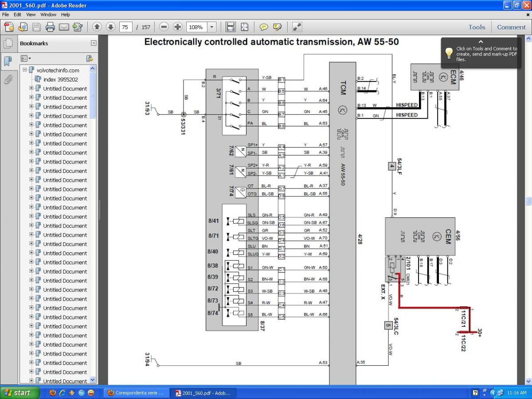
Task: Click the document scroll up arrow
Action: tap(528, 39)
